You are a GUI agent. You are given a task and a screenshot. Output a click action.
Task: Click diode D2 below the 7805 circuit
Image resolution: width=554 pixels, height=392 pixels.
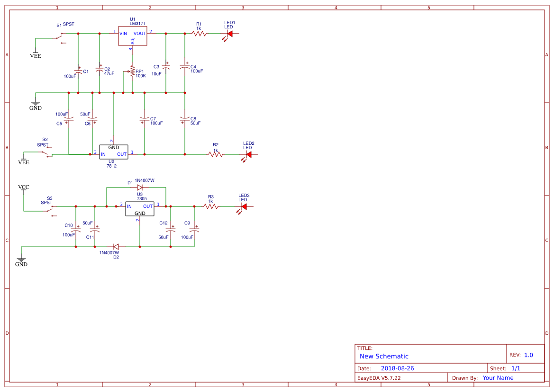pyautogui.click(x=117, y=247)
